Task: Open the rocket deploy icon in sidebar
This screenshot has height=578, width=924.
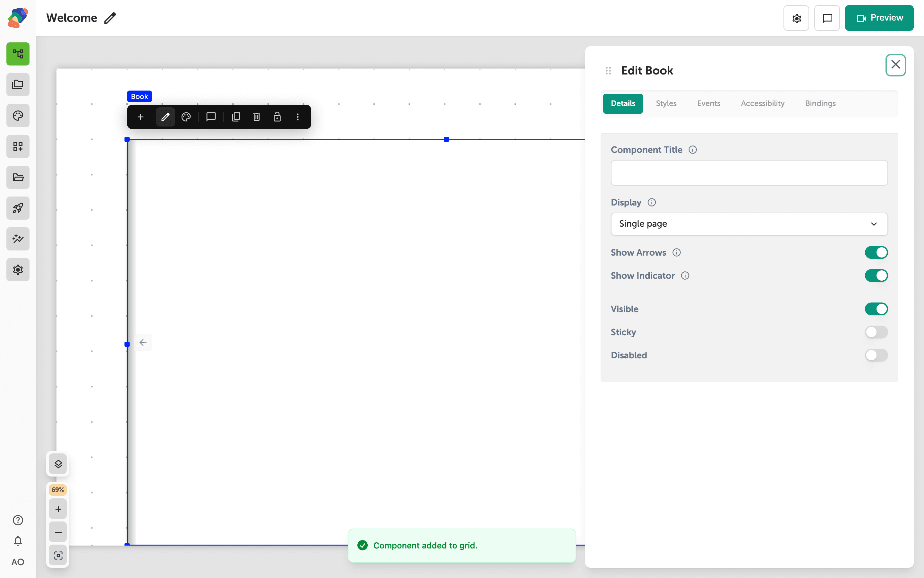Action: coord(18,208)
